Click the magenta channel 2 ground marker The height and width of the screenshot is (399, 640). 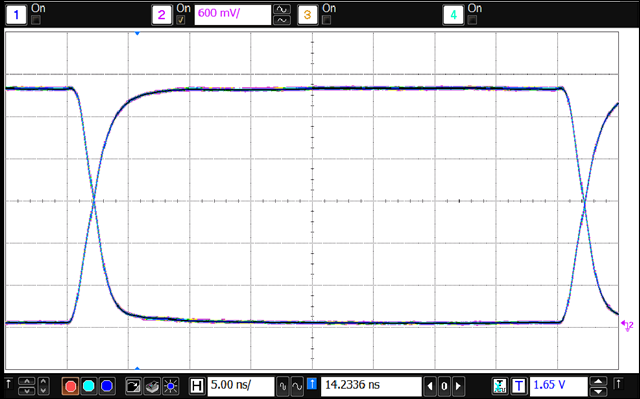click(x=627, y=325)
